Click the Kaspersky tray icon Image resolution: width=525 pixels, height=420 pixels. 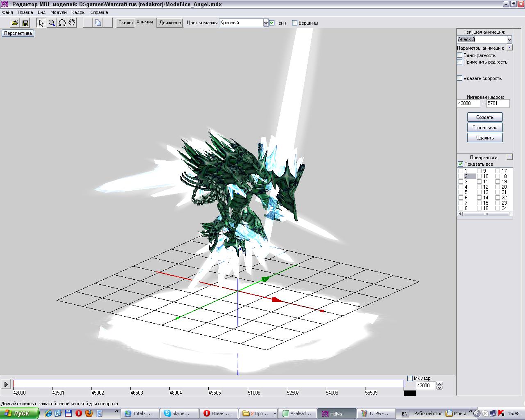pos(500,413)
